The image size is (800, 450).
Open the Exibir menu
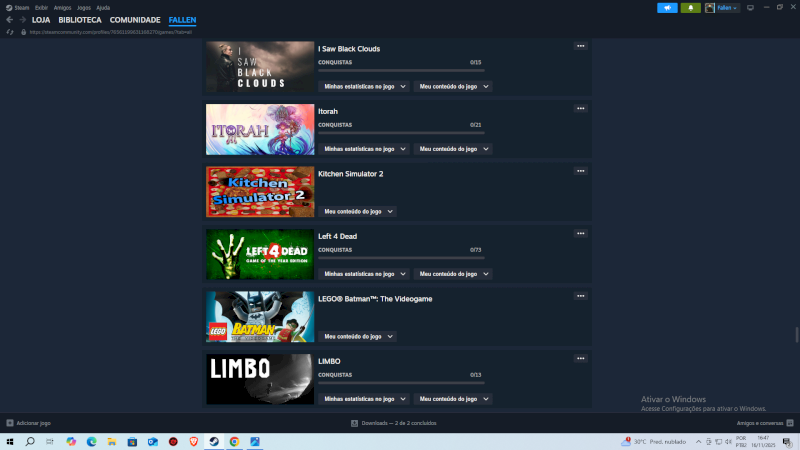41,8
